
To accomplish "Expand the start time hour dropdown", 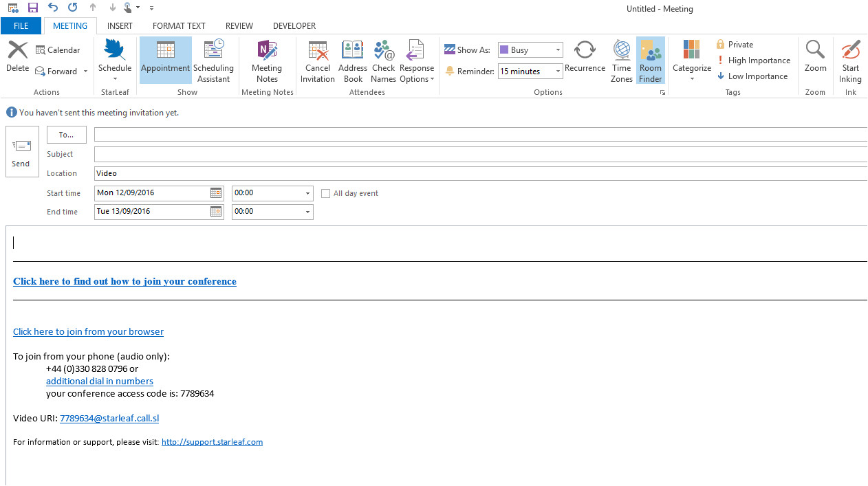I will click(307, 194).
